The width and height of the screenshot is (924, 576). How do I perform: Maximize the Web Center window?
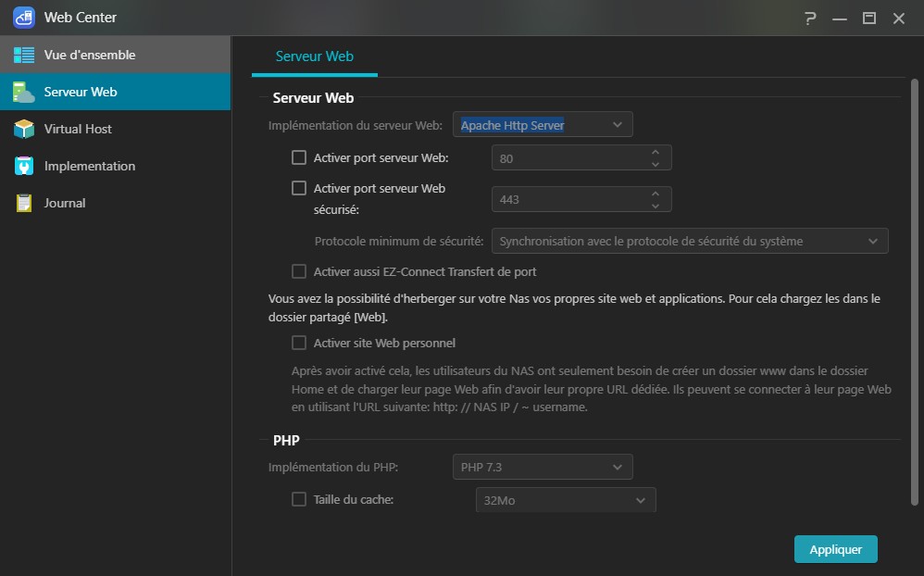tap(868, 18)
